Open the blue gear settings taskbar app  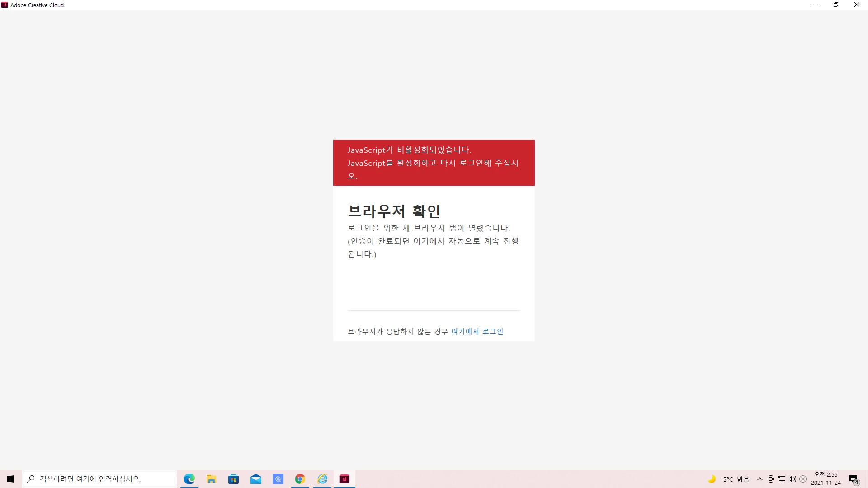click(278, 479)
